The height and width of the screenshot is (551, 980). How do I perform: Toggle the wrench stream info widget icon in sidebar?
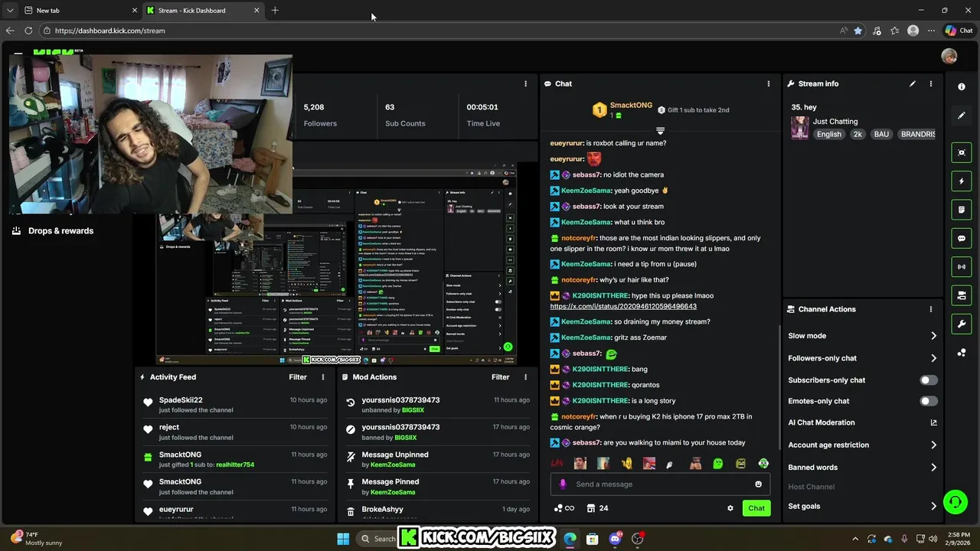tap(962, 324)
